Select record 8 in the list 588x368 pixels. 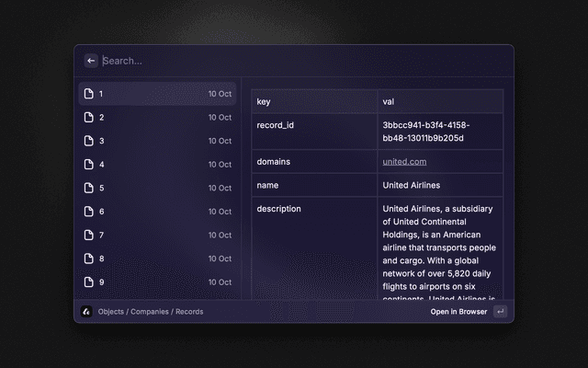[156, 259]
